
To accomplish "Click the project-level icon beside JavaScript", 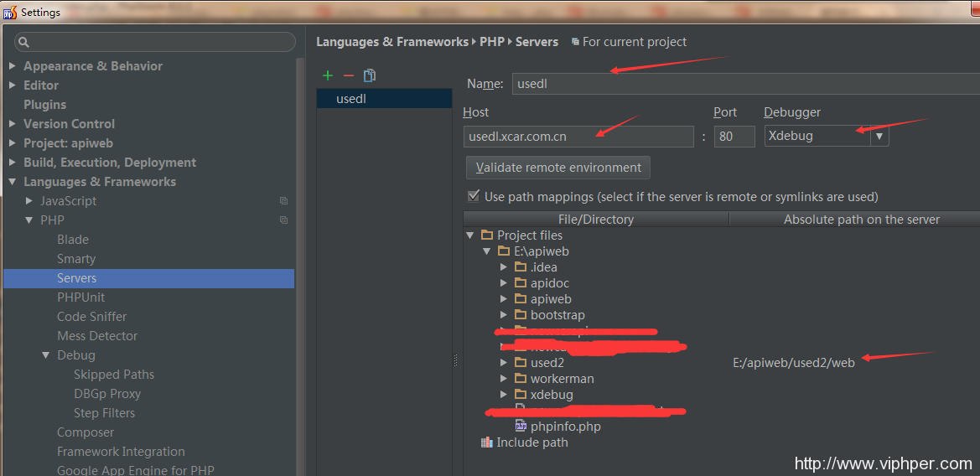I will [283, 200].
